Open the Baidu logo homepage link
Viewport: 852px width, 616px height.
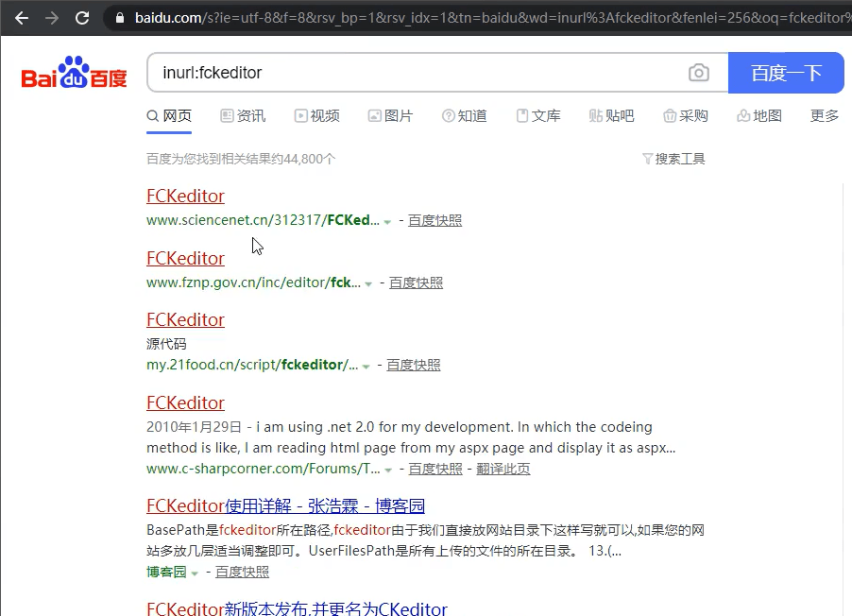tap(74, 73)
